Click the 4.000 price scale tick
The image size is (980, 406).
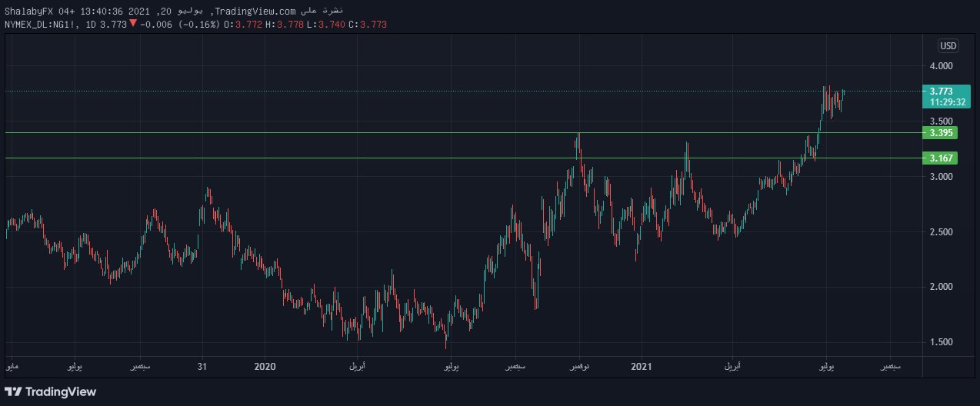(x=941, y=66)
